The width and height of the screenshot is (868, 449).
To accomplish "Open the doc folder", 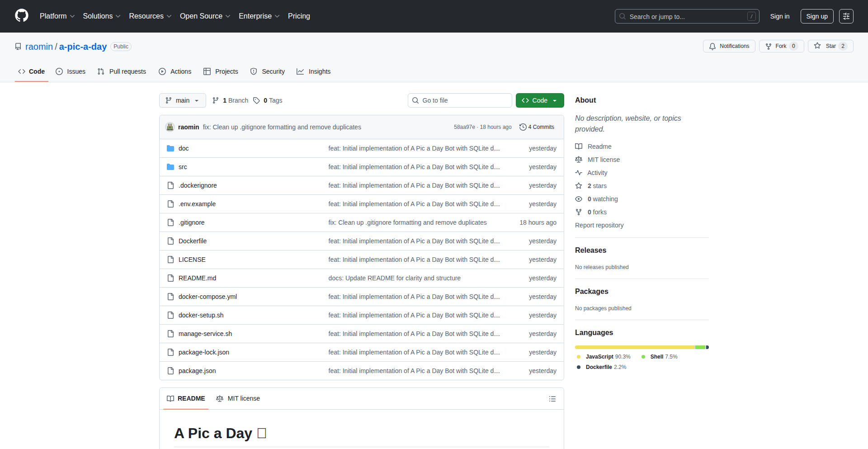I will coord(184,148).
